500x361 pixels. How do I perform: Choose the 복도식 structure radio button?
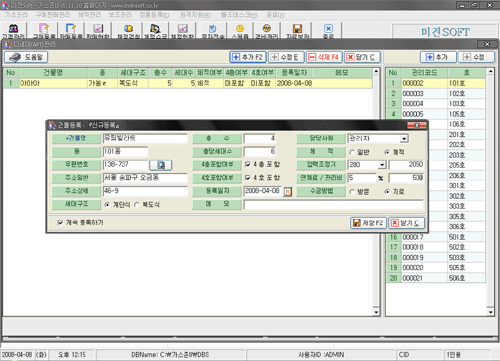pos(137,205)
